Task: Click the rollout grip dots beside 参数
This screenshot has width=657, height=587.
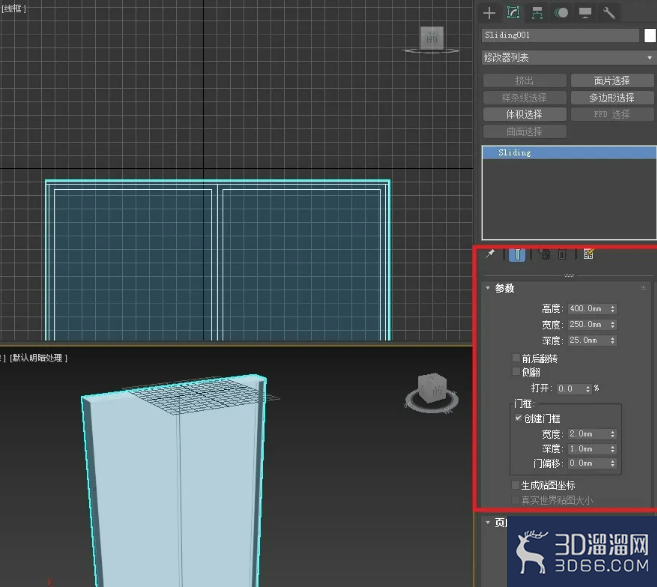Action: [x=643, y=288]
